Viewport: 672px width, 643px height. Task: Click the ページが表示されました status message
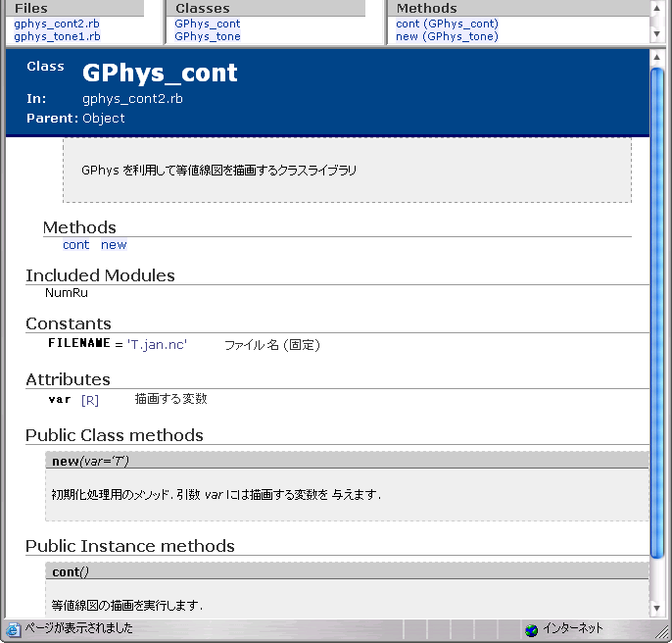pyautogui.click(x=78, y=629)
